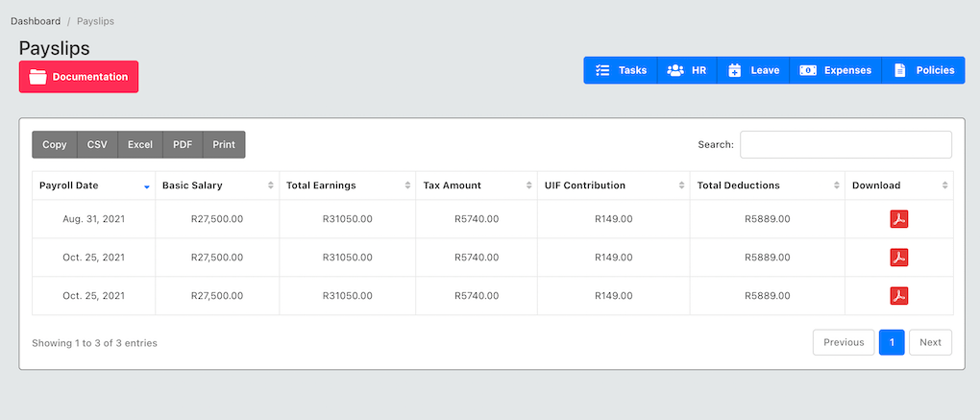980x420 pixels.
Task: Open Tasks via checklist icon
Action: click(x=602, y=70)
